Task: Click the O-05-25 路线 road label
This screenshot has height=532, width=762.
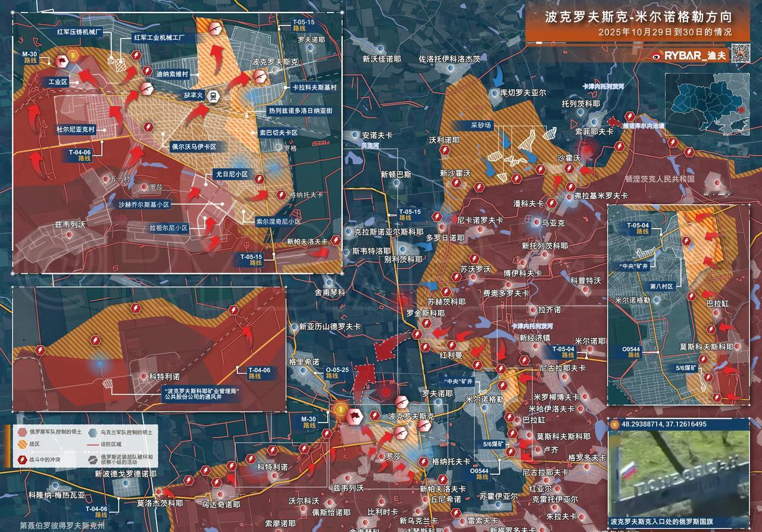Action: (x=337, y=373)
